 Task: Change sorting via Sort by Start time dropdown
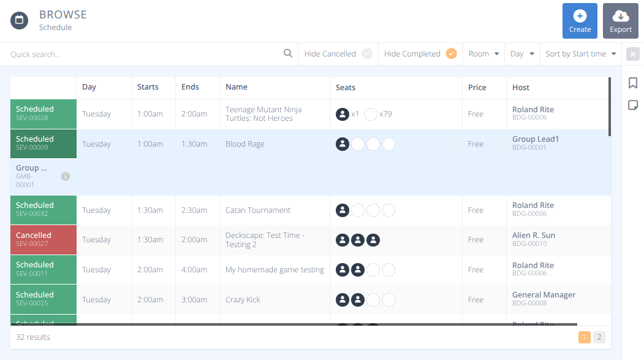click(580, 53)
